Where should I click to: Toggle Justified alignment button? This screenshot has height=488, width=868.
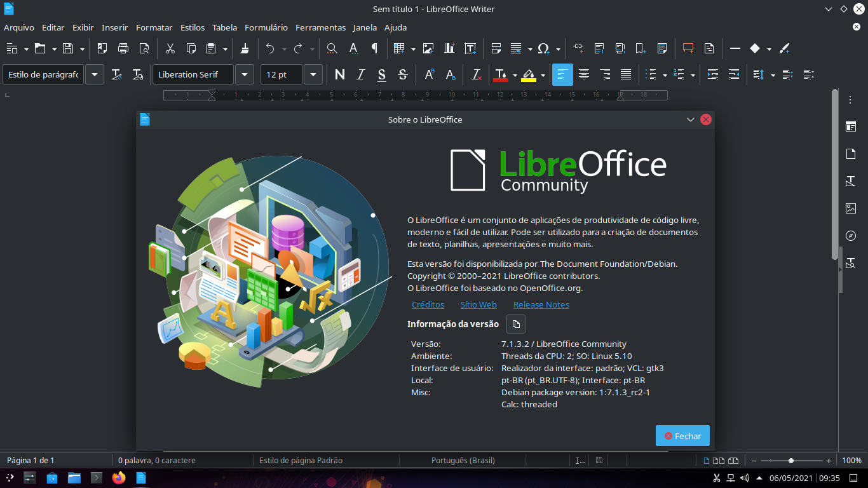(626, 75)
